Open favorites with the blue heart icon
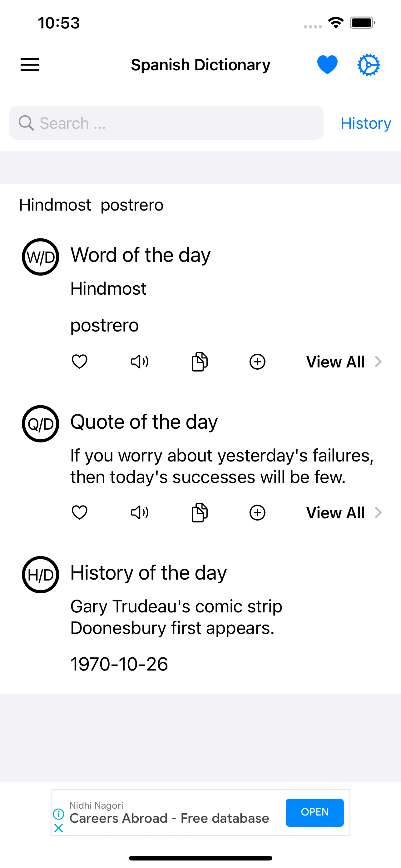The image size is (401, 868). click(x=327, y=65)
